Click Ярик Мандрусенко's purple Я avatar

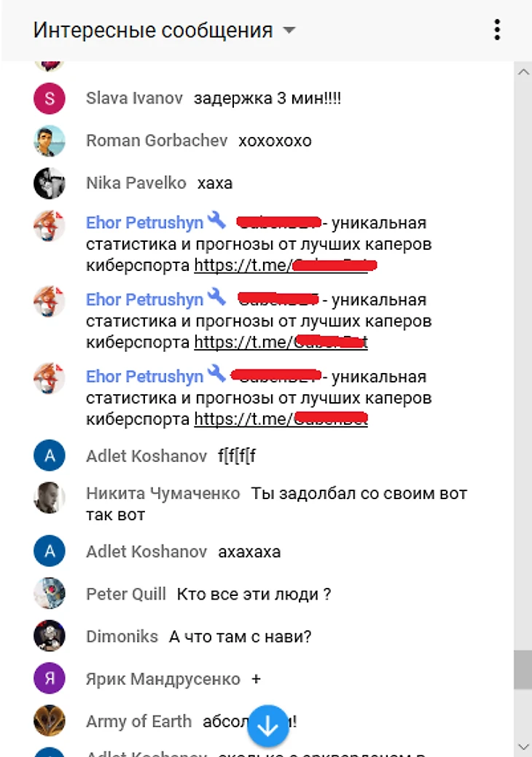(50, 678)
